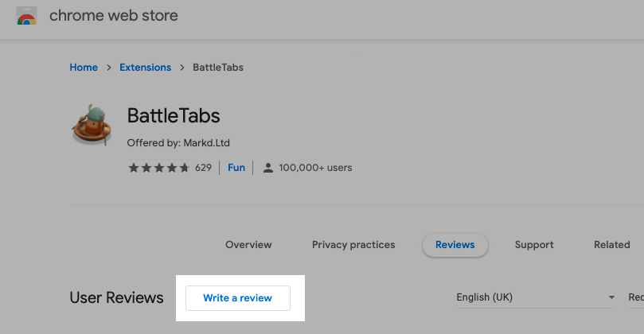
Task: Switch to the Overview tab
Action: 248,245
